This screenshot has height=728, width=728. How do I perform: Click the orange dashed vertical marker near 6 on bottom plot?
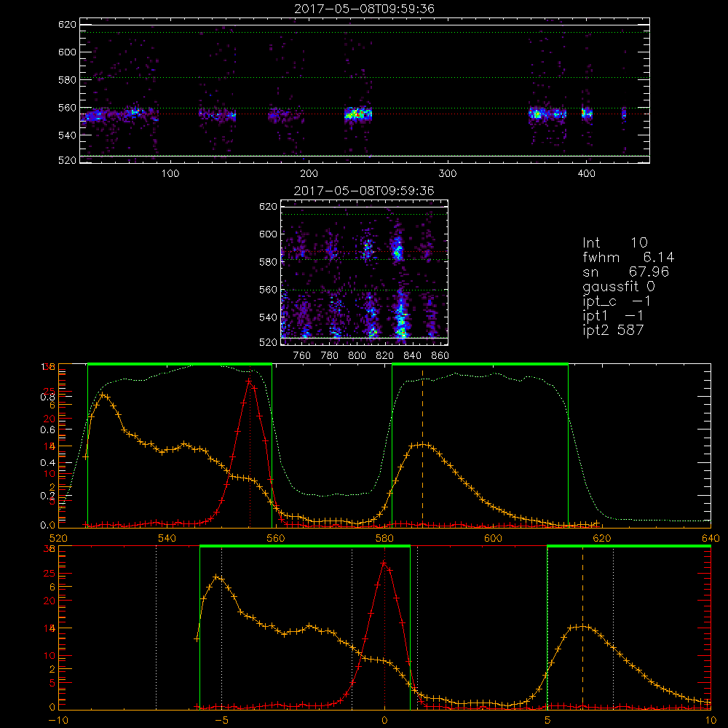582,628
